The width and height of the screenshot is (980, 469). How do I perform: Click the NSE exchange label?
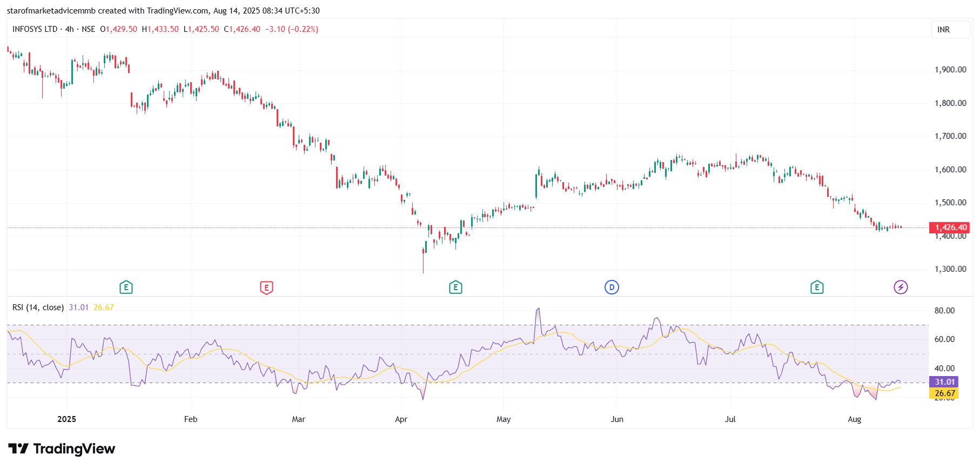point(88,29)
